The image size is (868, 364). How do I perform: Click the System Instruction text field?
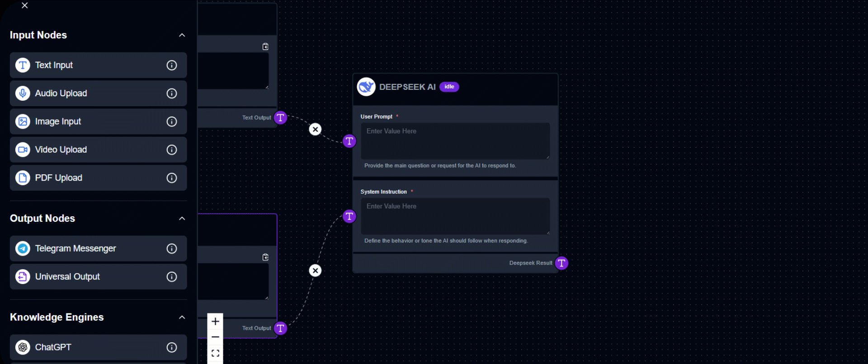tap(455, 216)
